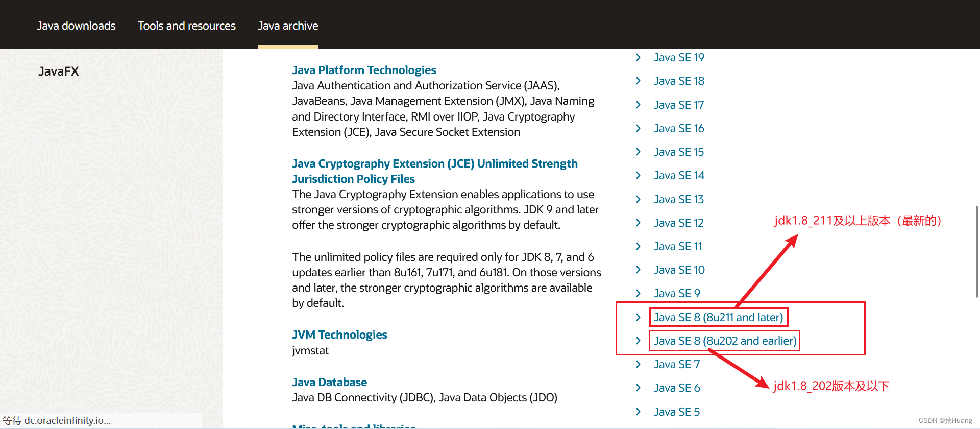
Task: Open the Java downloads tab
Action: tap(76, 26)
